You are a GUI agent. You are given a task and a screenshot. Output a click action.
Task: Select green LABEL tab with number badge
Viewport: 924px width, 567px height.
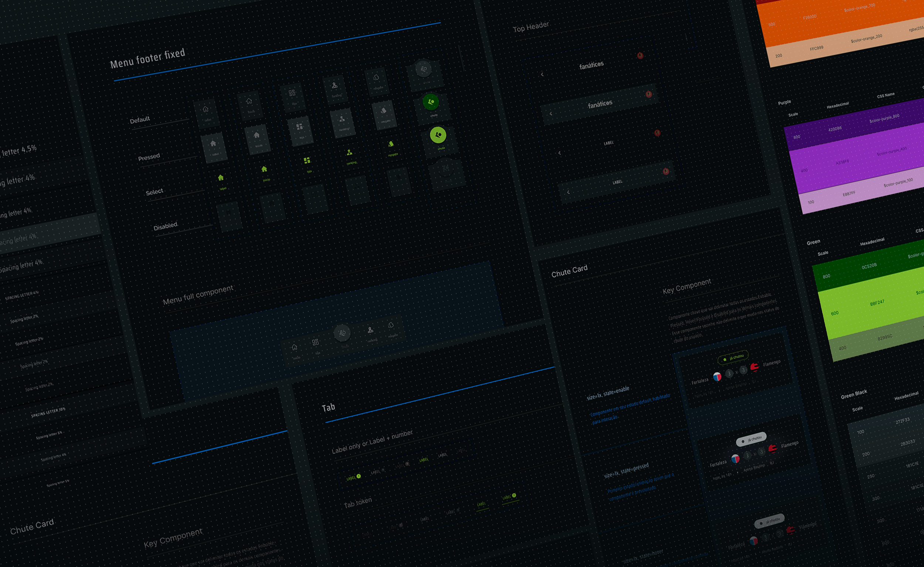353,477
